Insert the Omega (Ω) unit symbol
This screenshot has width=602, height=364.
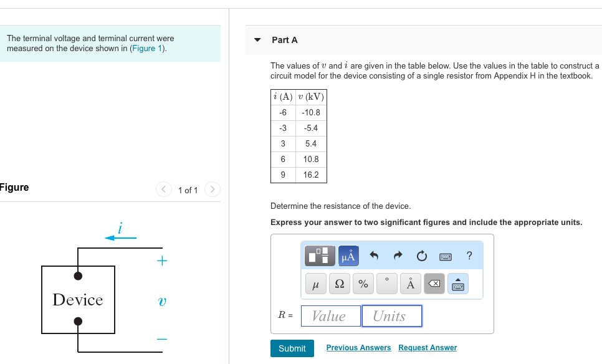coord(340,284)
